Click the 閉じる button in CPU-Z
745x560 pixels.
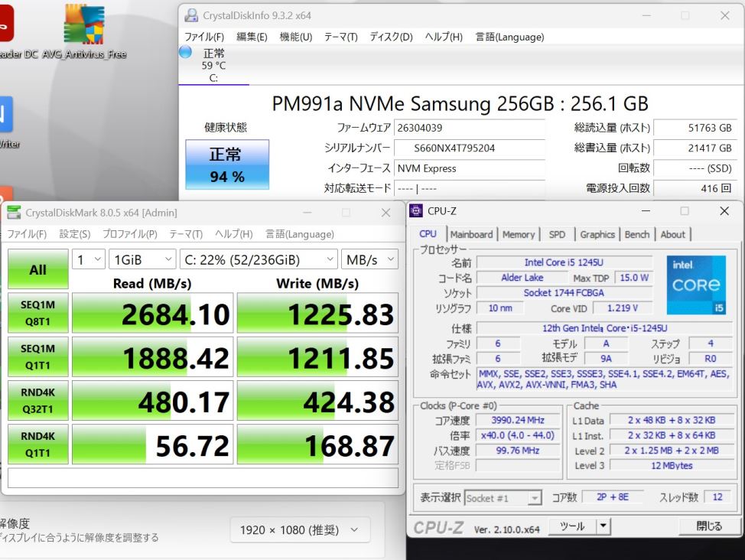(708, 526)
